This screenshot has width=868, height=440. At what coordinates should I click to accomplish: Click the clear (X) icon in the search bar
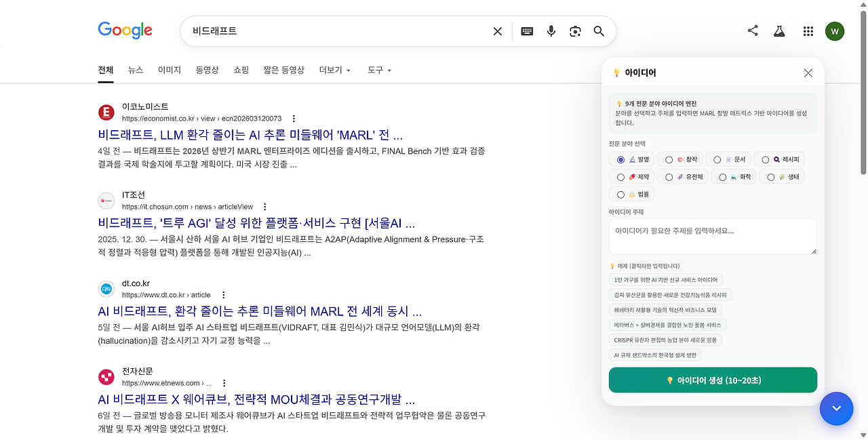[x=497, y=31]
